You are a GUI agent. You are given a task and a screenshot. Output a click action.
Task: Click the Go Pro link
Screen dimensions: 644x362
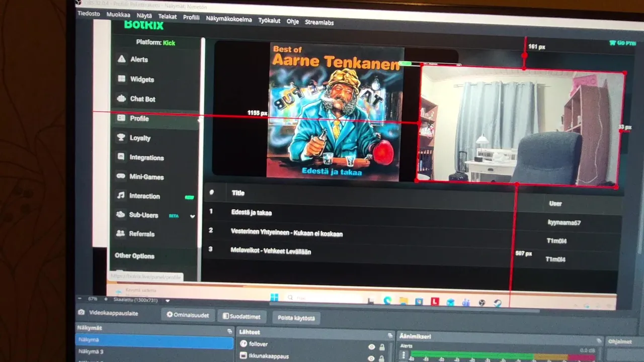(x=622, y=43)
